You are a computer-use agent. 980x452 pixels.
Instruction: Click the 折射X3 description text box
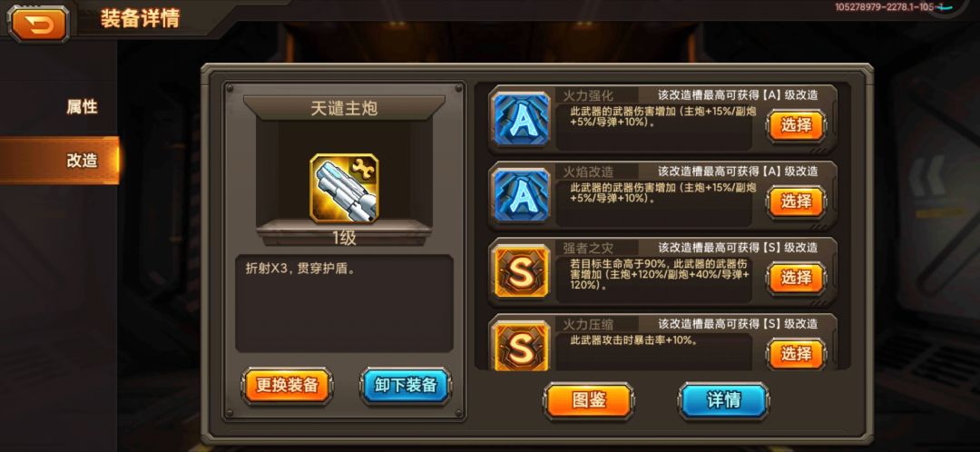[345, 303]
